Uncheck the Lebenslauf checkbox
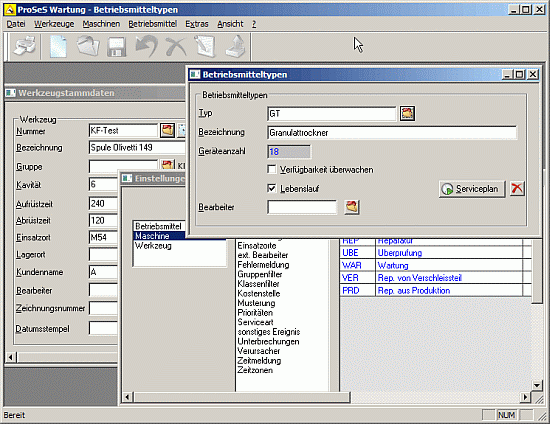Viewport: 550px width, 424px height. 271,188
